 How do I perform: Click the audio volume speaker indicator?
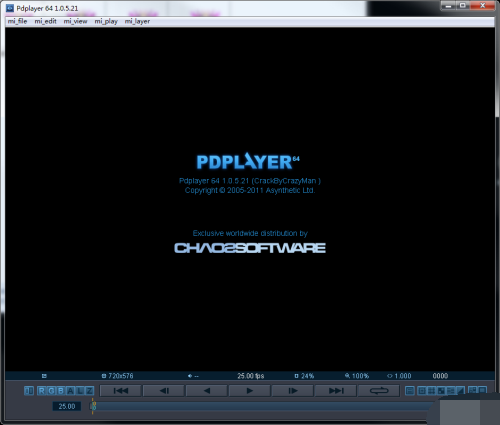tap(193, 376)
